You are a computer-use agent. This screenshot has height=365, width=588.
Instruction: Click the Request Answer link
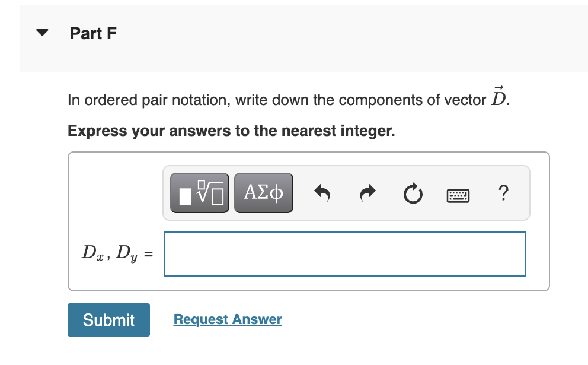click(x=227, y=319)
